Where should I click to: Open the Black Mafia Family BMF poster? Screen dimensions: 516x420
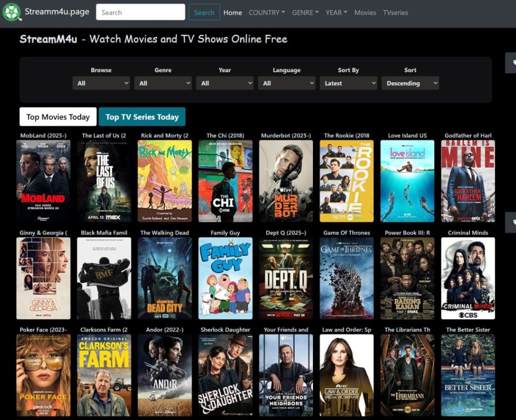(104, 278)
